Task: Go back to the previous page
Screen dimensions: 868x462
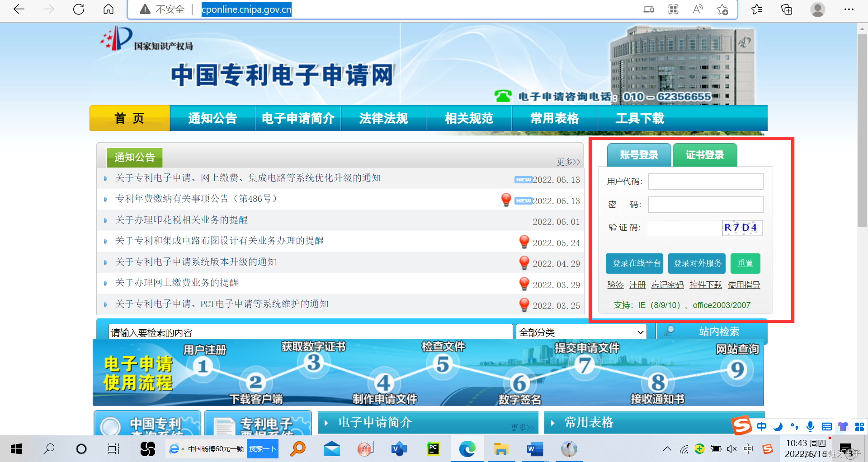Action: coord(19,9)
